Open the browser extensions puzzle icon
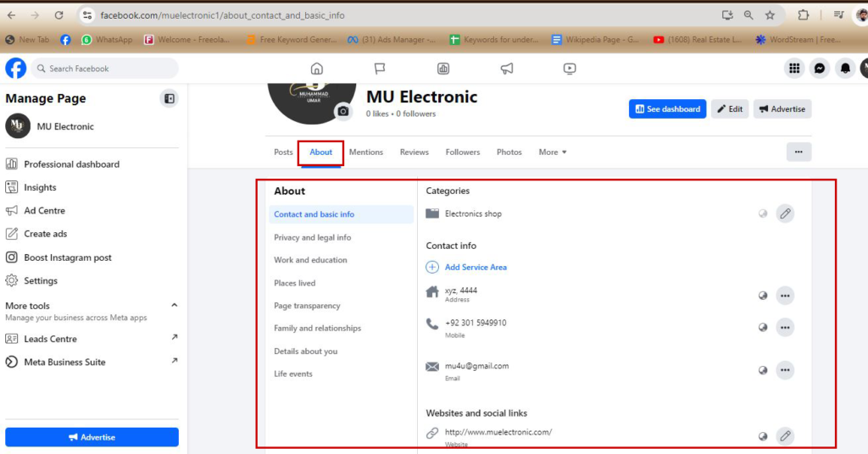The height and width of the screenshot is (454, 868). pos(804,15)
